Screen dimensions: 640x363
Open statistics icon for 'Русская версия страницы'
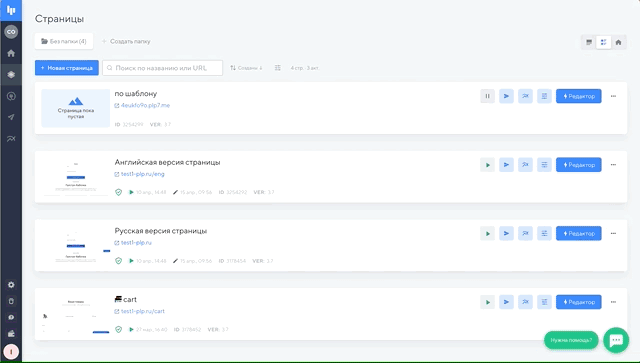click(x=525, y=234)
